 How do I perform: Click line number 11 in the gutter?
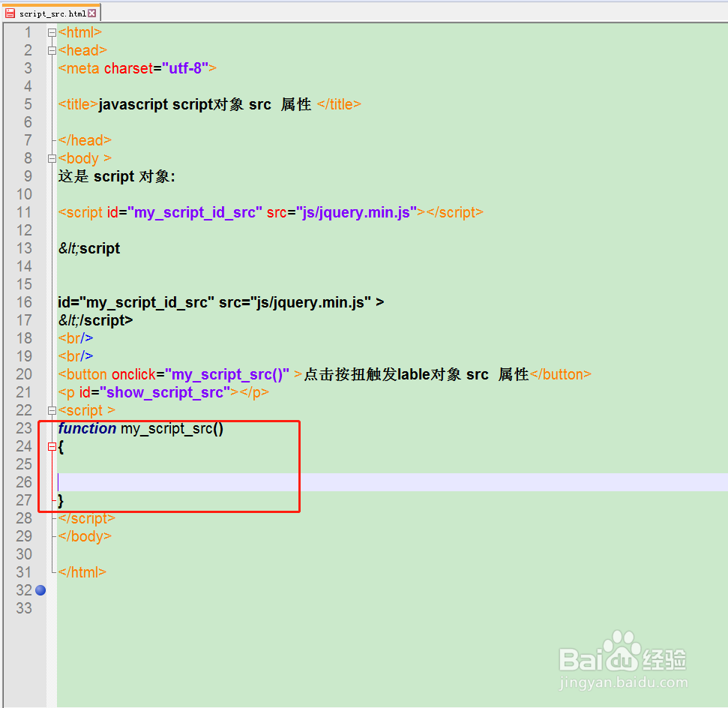click(24, 212)
